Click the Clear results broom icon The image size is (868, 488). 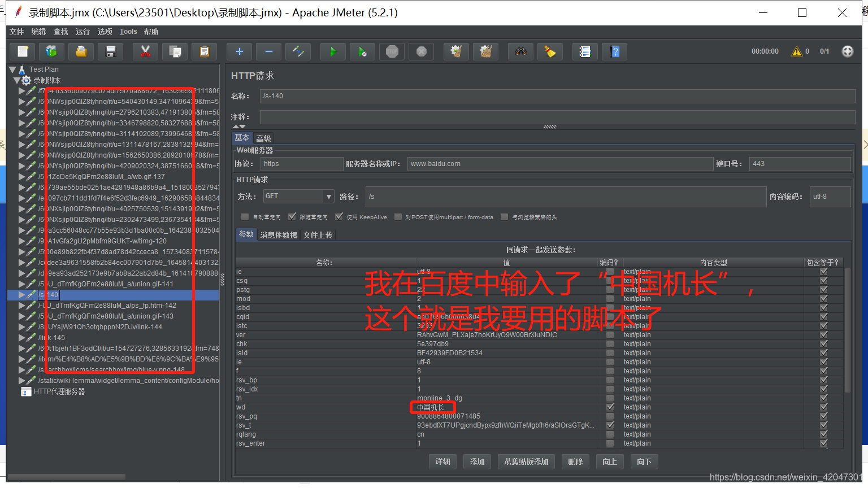457,51
